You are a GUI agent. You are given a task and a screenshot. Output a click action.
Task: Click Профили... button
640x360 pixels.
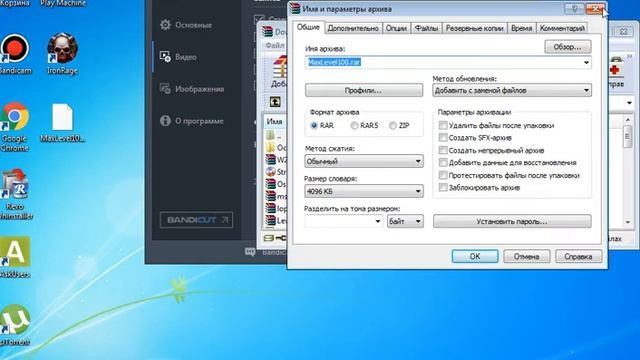click(x=364, y=90)
